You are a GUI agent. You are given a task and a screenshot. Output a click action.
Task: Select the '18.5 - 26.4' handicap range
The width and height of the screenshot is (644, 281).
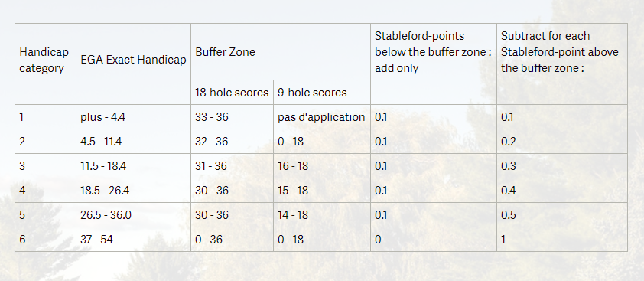pos(134,190)
